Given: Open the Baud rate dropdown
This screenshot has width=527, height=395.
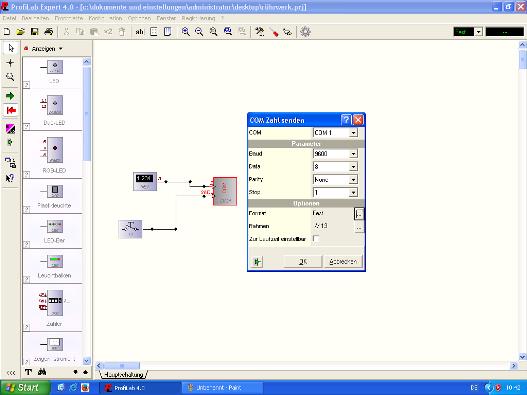Looking at the screenshot, I should (353, 154).
